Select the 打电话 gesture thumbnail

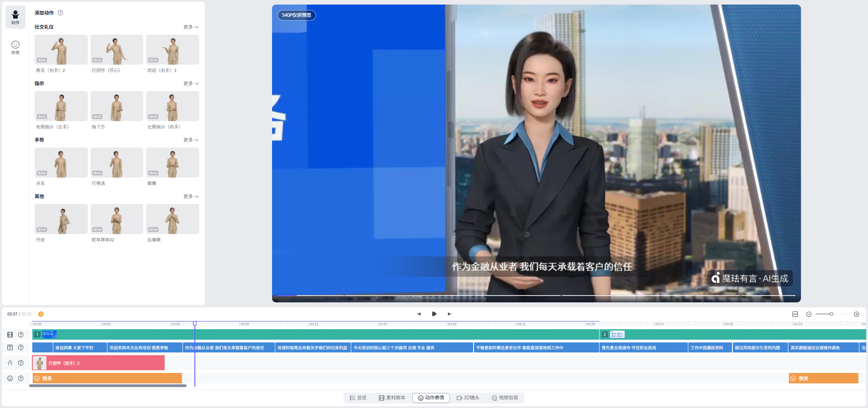(x=117, y=163)
